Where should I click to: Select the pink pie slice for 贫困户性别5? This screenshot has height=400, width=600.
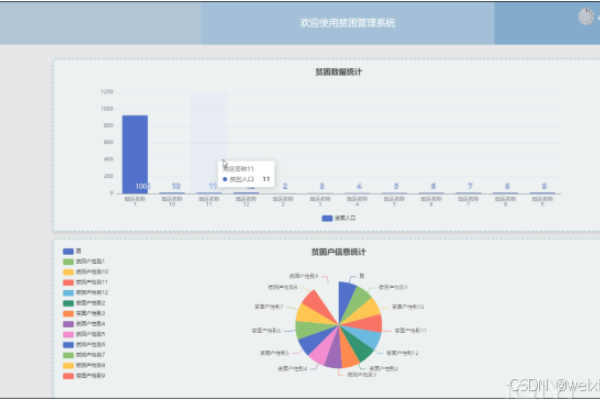pyautogui.click(x=321, y=348)
